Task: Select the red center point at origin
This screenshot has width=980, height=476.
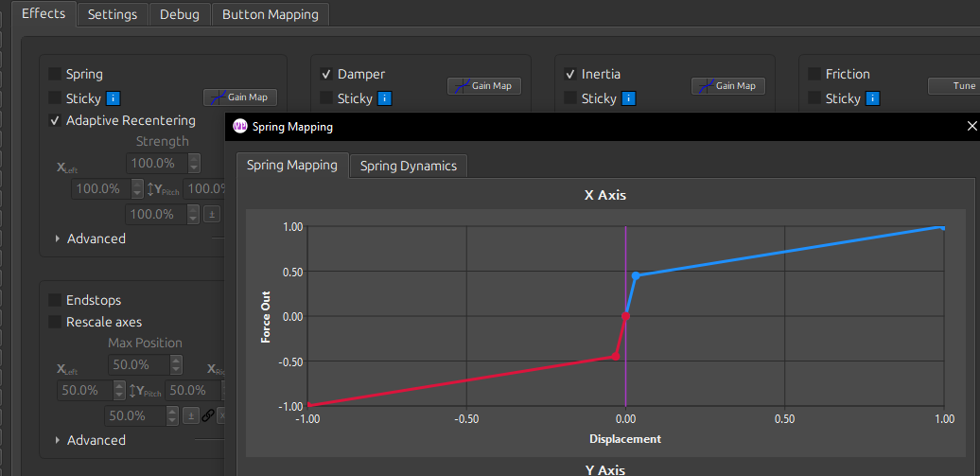Action: pos(625,316)
